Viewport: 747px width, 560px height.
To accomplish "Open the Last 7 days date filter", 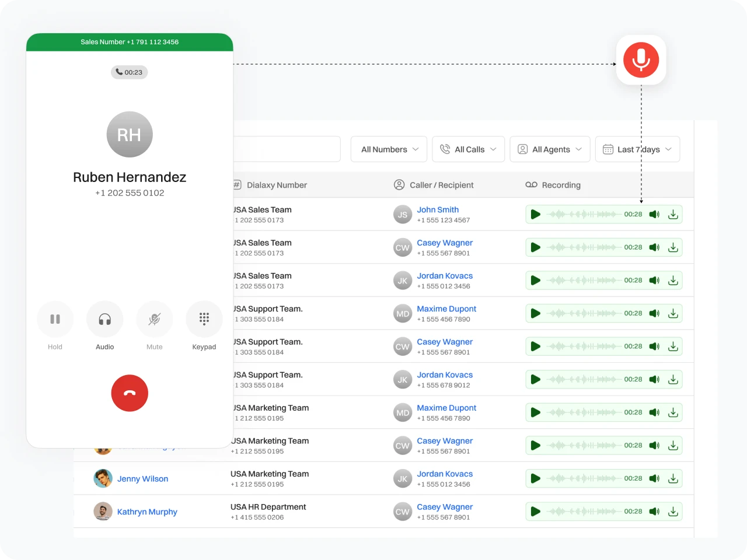I will click(x=637, y=149).
